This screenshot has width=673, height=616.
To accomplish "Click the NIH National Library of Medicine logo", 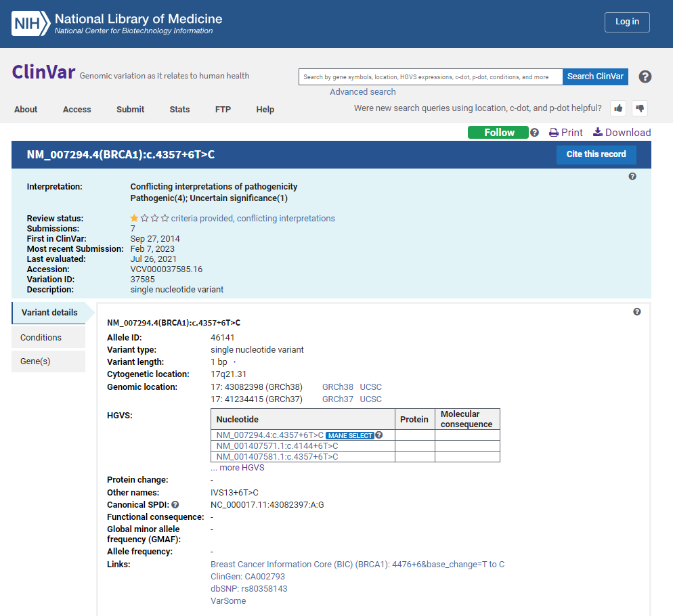I will 116,24.
